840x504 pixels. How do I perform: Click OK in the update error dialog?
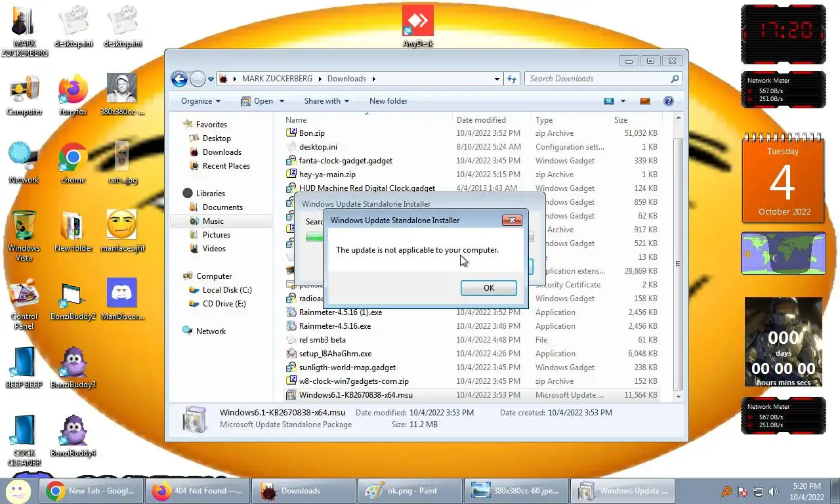click(488, 288)
